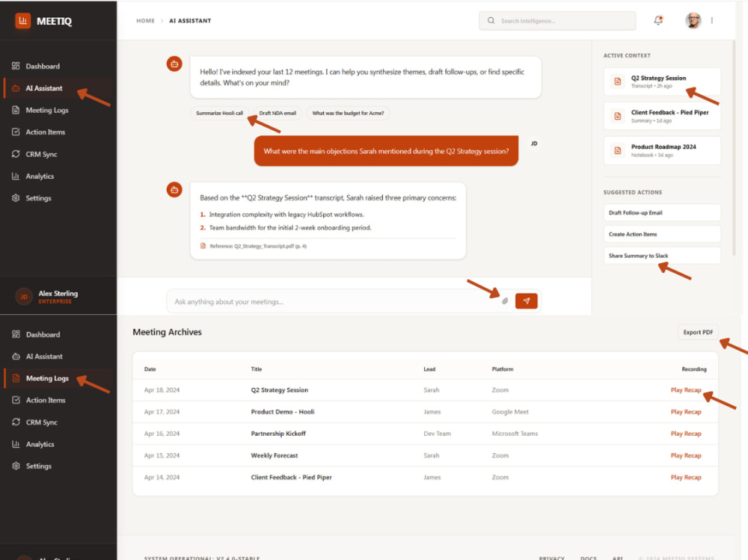Select highlighted AI Assistant item in the sidebar

coord(58,88)
